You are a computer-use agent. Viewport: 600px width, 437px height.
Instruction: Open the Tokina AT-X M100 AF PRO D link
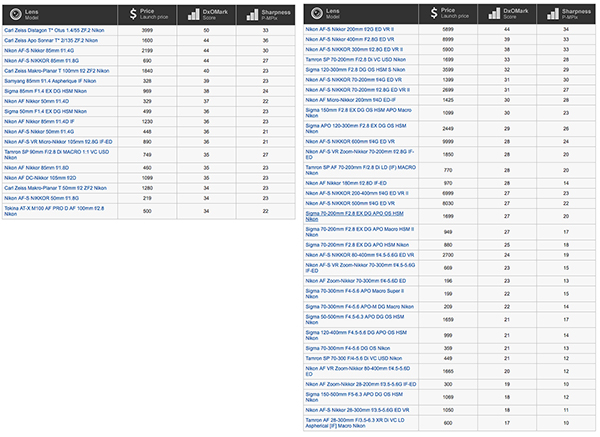pos(54,211)
